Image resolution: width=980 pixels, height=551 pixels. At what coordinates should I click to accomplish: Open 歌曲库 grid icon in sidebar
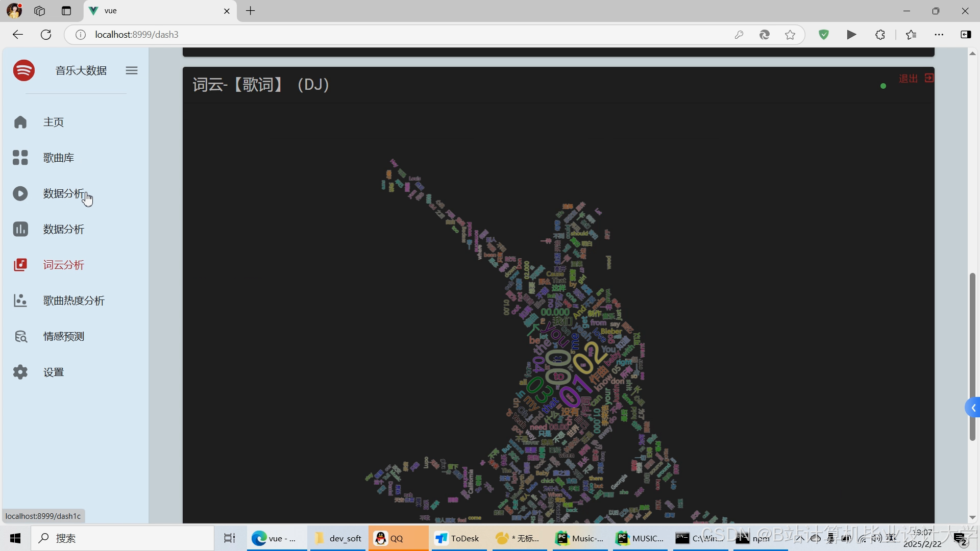[x=20, y=158]
